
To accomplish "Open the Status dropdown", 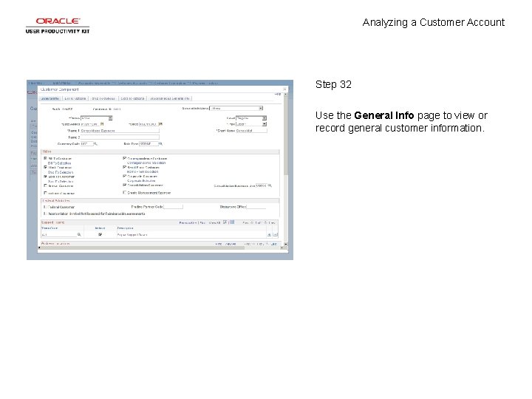I will click(x=96, y=118).
